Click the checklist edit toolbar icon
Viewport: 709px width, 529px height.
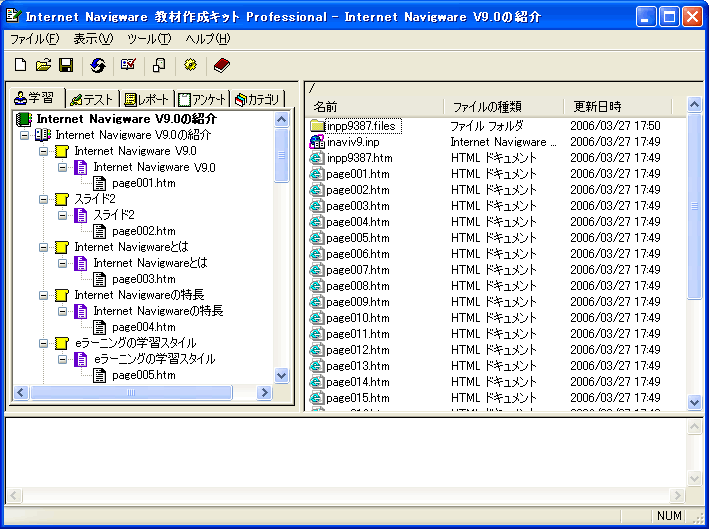point(128,65)
